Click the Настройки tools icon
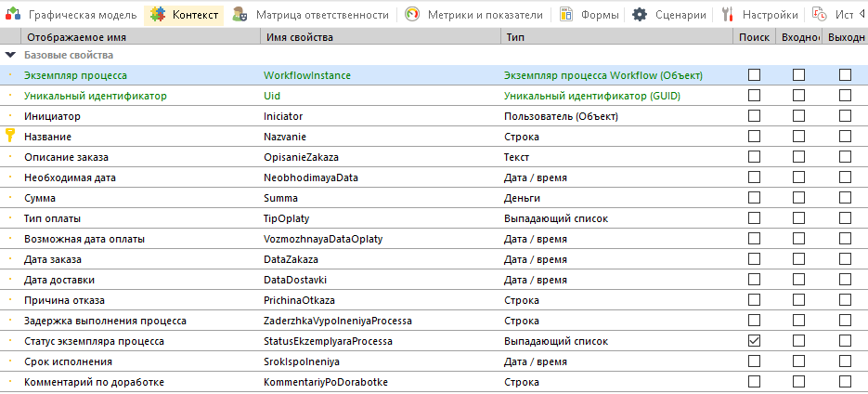The image size is (868, 394). [728, 14]
